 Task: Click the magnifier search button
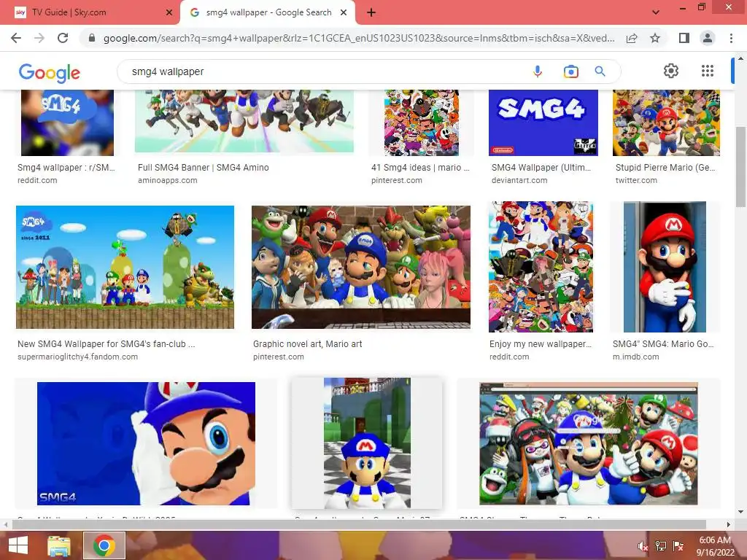[600, 71]
